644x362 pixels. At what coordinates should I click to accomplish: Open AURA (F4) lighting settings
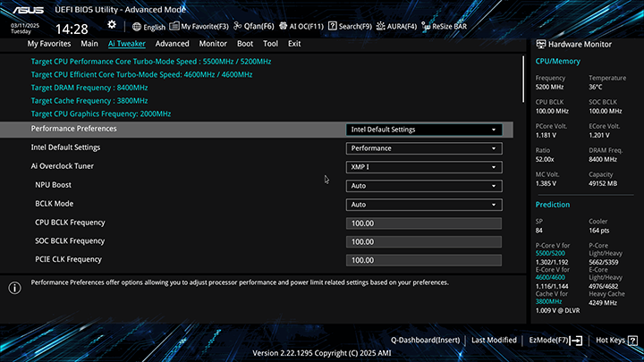tap(395, 27)
